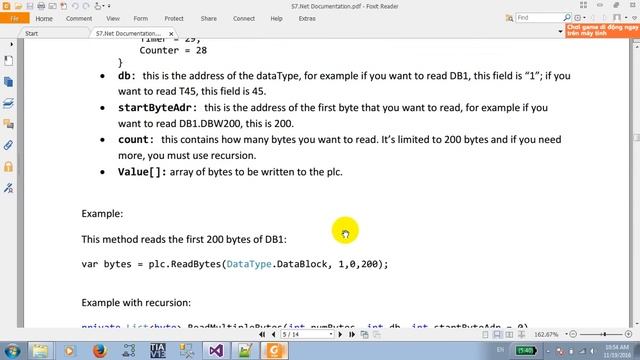640x360 pixels.
Task: Open the Share ribbon tab
Action: 209,18
